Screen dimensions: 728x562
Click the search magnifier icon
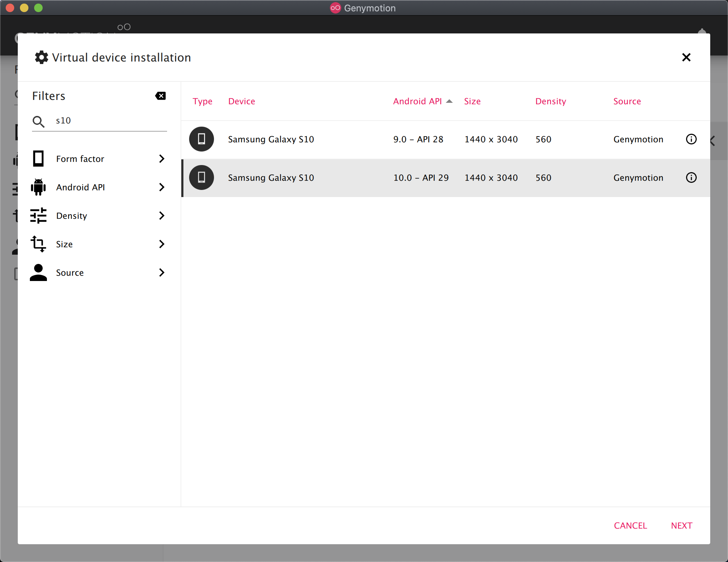coord(38,121)
